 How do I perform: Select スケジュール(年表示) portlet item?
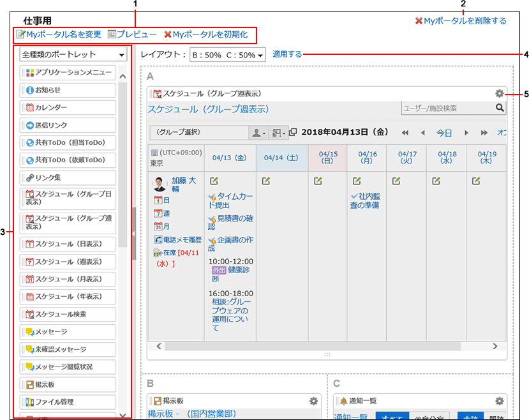tap(68, 297)
